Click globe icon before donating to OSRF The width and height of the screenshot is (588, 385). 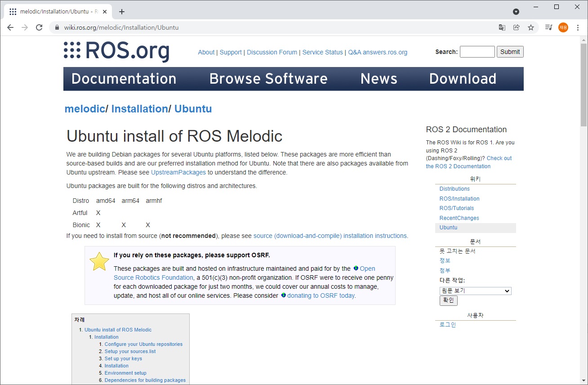click(284, 295)
